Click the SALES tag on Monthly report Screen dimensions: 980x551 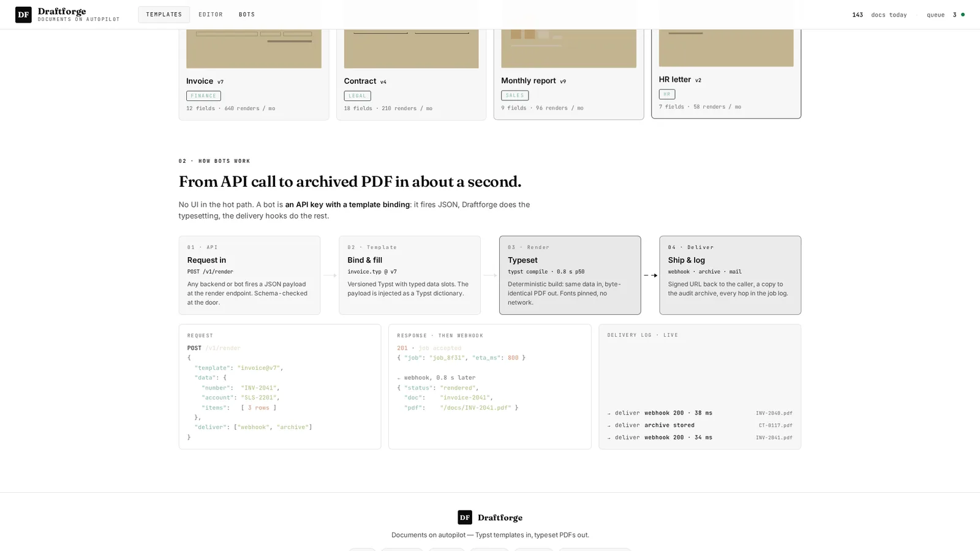pyautogui.click(x=514, y=95)
